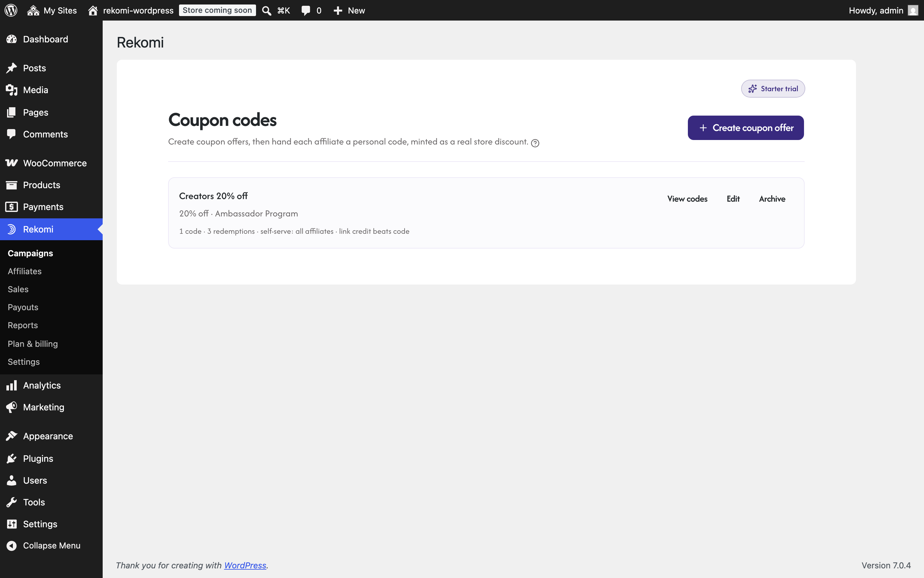Viewport: 924px width, 578px height.
Task: Click the WordPress Settings sliders icon
Action: 12,524
